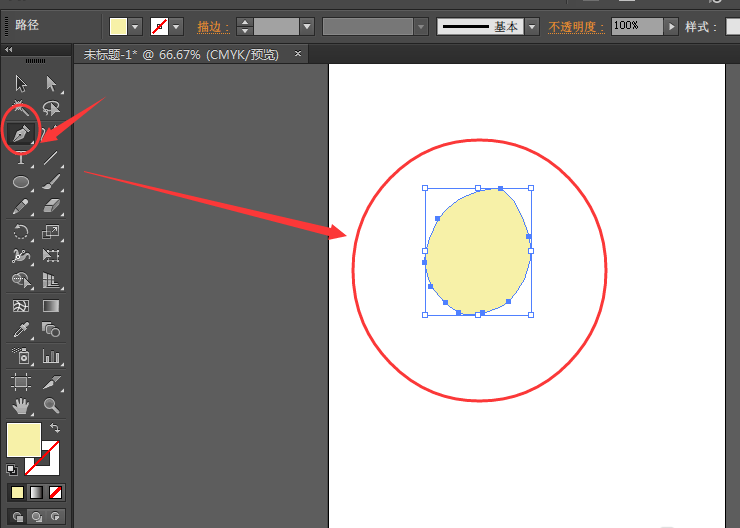
Task: Select the Blend tool
Action: pyautogui.click(x=51, y=330)
